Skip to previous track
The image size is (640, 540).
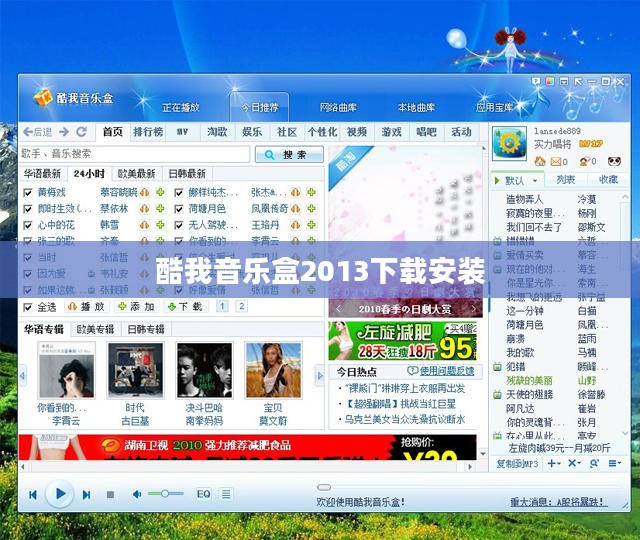[x=33, y=495]
